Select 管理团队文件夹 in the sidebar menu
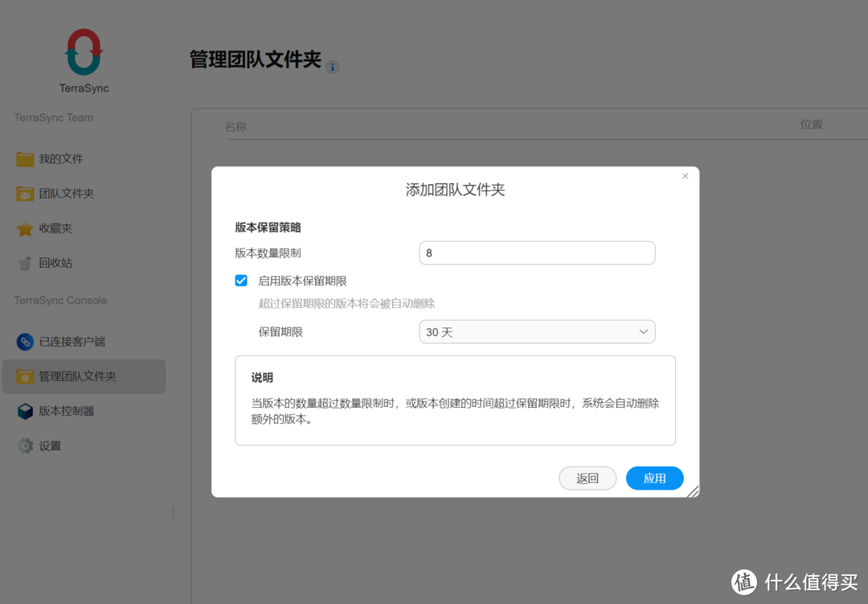The width and height of the screenshot is (868, 604). (70, 376)
